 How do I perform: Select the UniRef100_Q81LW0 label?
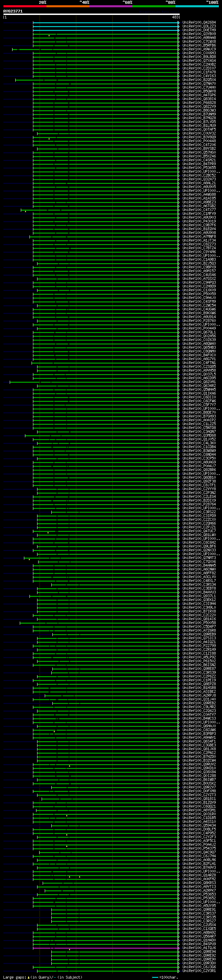click(199, 535)
